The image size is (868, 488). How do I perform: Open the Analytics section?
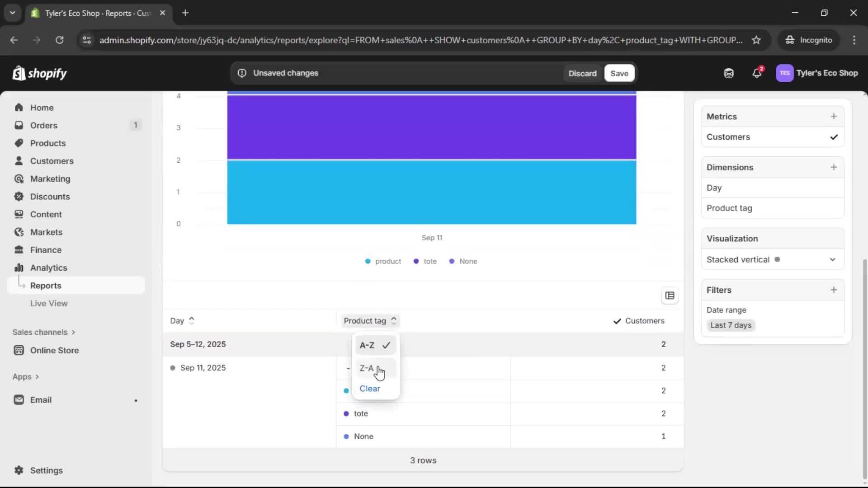tap(48, 267)
